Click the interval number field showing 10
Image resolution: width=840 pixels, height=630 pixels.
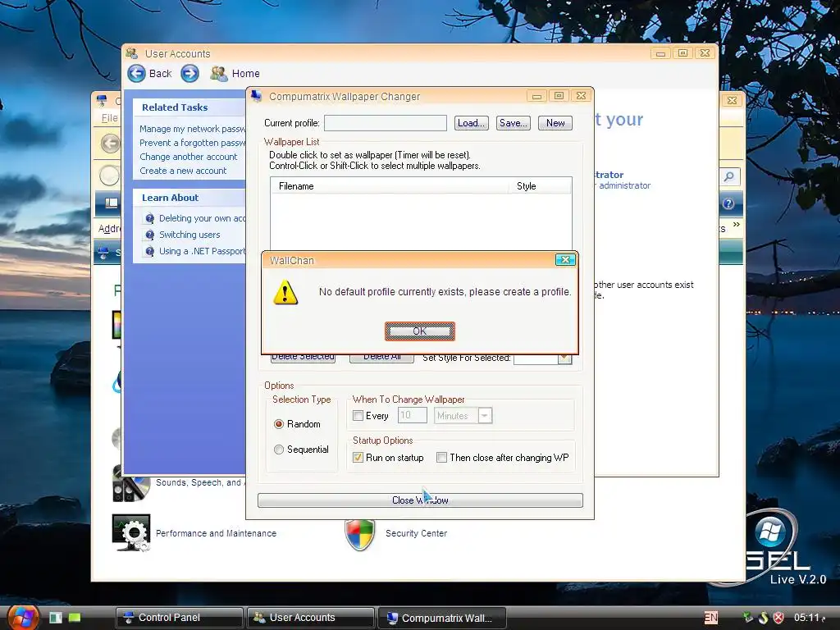412,416
